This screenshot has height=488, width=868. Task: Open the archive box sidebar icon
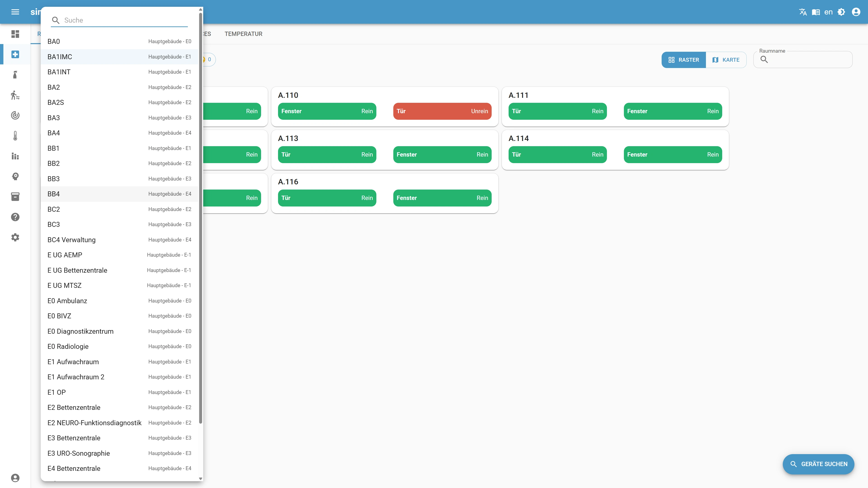(x=15, y=197)
